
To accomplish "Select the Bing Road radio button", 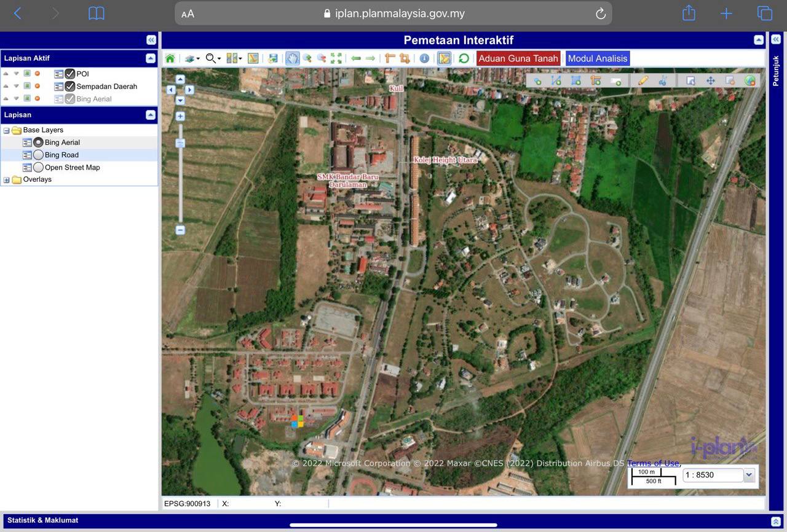I will 38,155.
